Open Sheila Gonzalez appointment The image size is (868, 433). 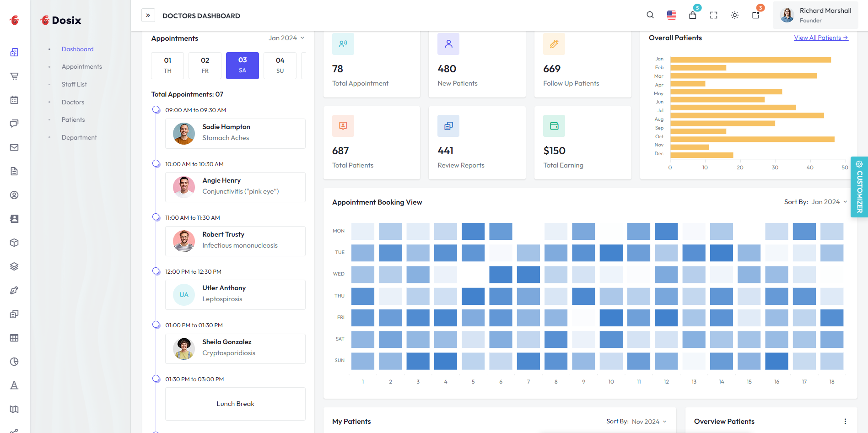coord(235,348)
